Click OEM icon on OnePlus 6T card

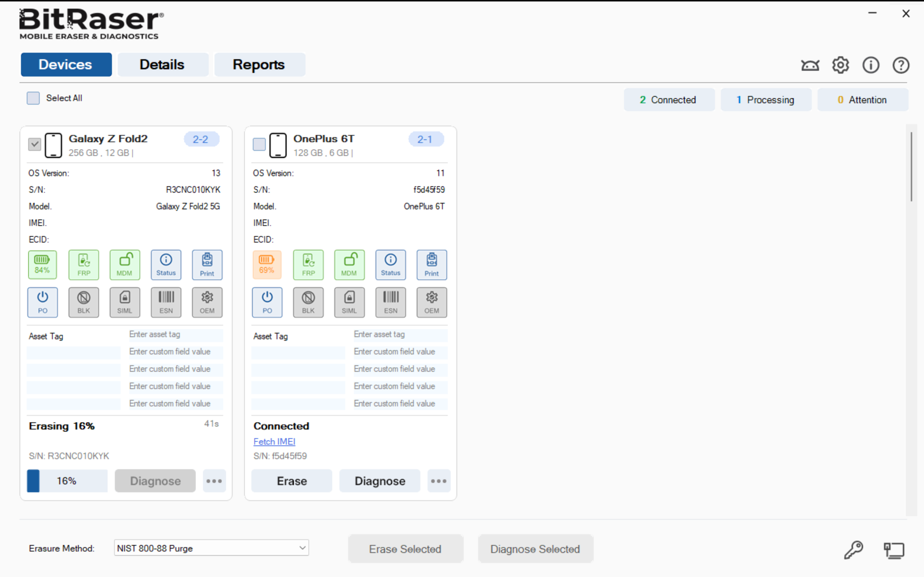432,302
